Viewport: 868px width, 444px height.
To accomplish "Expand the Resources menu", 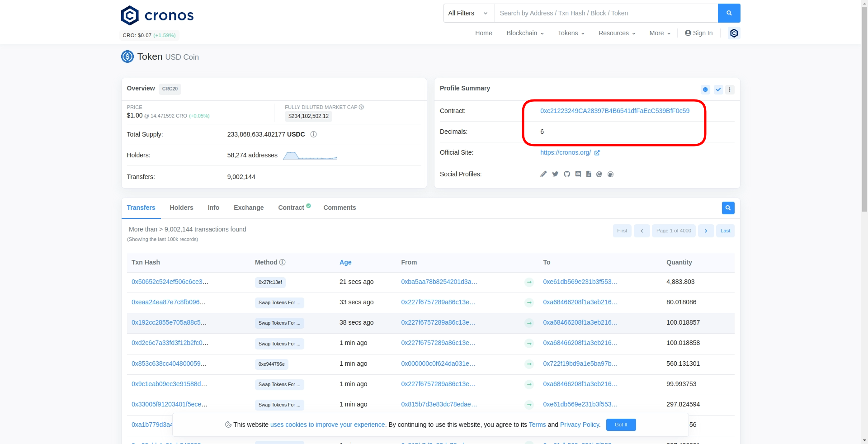I will click(x=617, y=33).
